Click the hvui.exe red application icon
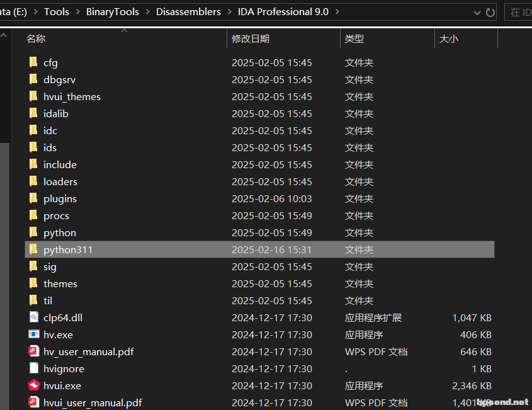The height and width of the screenshot is (410, 532). pyautogui.click(x=34, y=385)
